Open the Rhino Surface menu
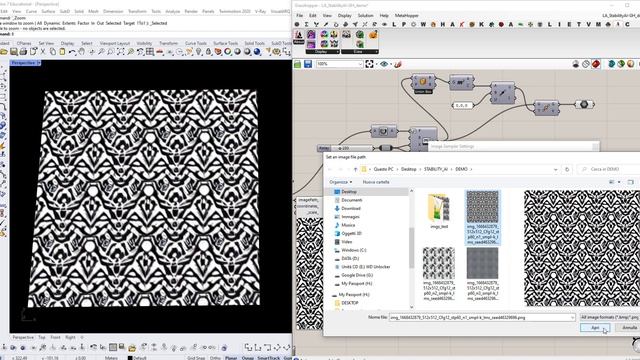Image resolution: width=640 pixels, height=360 pixels. point(48,11)
